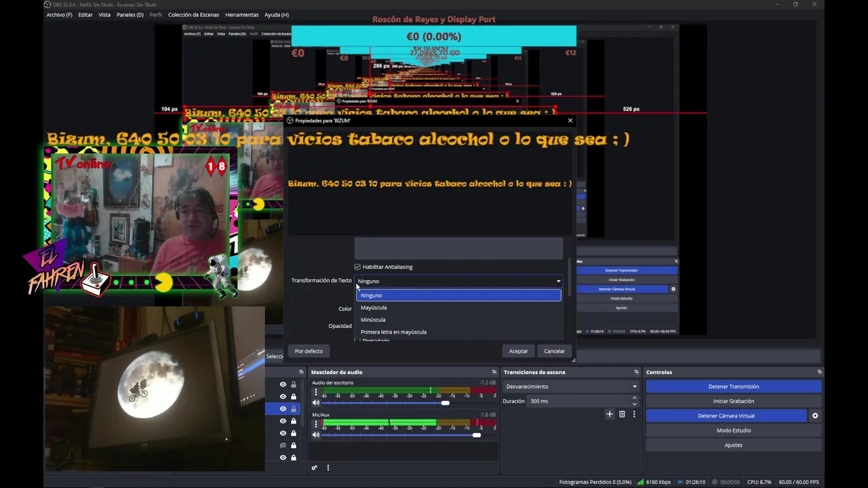Choose Mayúscula text transformation
868x488 pixels.
(458, 308)
